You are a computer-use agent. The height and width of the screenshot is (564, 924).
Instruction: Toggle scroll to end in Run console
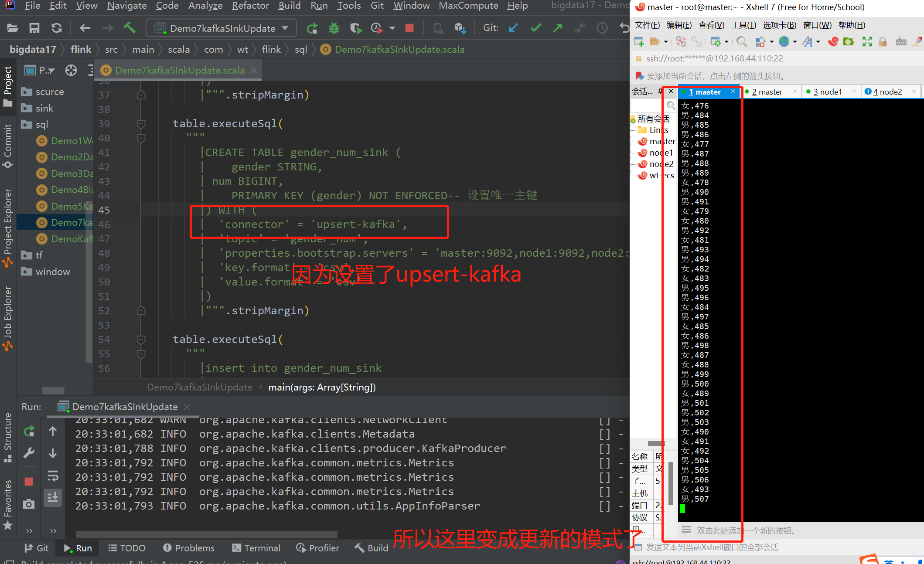[x=53, y=497]
